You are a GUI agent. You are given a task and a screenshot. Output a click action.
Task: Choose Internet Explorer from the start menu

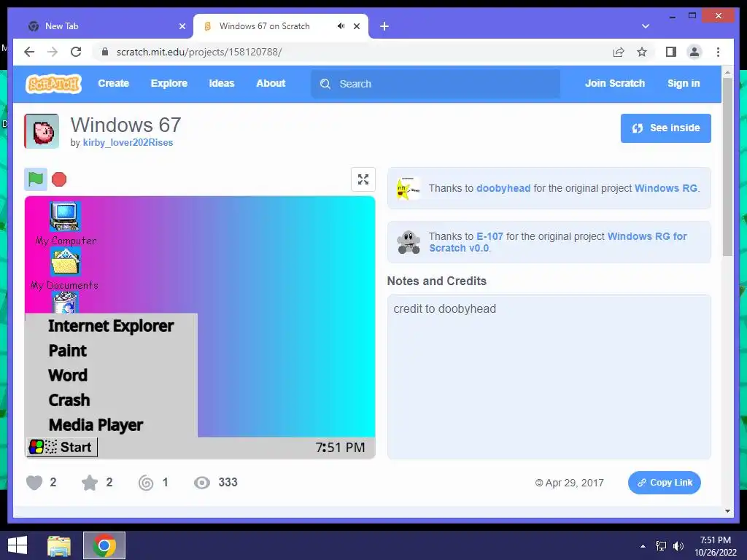[x=111, y=326]
